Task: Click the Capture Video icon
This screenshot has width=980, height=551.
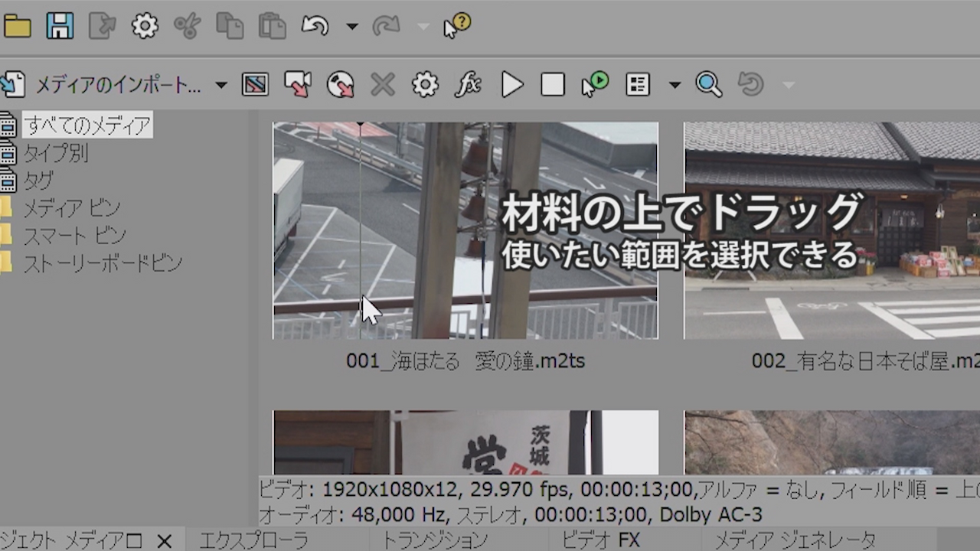Action: [x=297, y=84]
